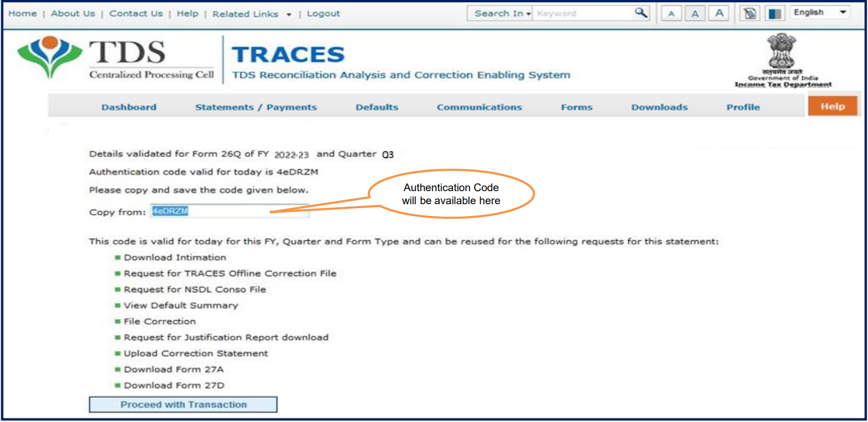Open the Forms menu

(576, 107)
